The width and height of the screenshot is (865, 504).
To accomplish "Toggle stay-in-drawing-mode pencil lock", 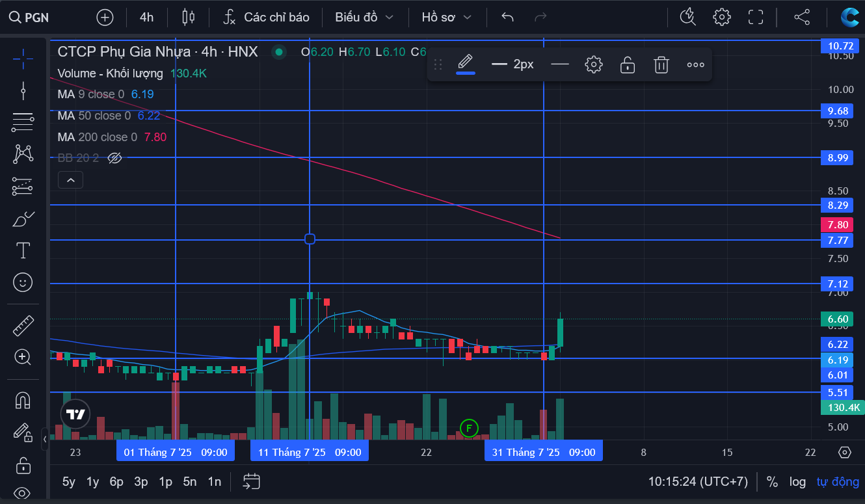I will pos(23,432).
